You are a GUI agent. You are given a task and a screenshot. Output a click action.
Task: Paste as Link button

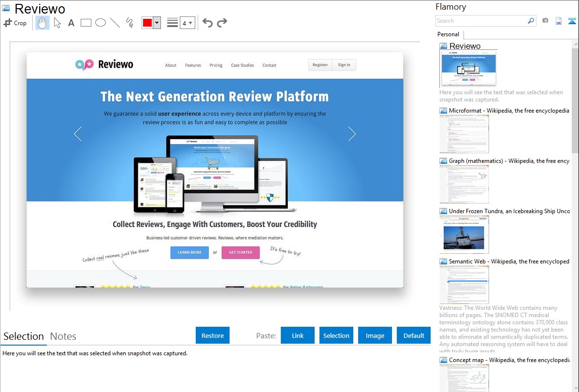pyautogui.click(x=298, y=335)
